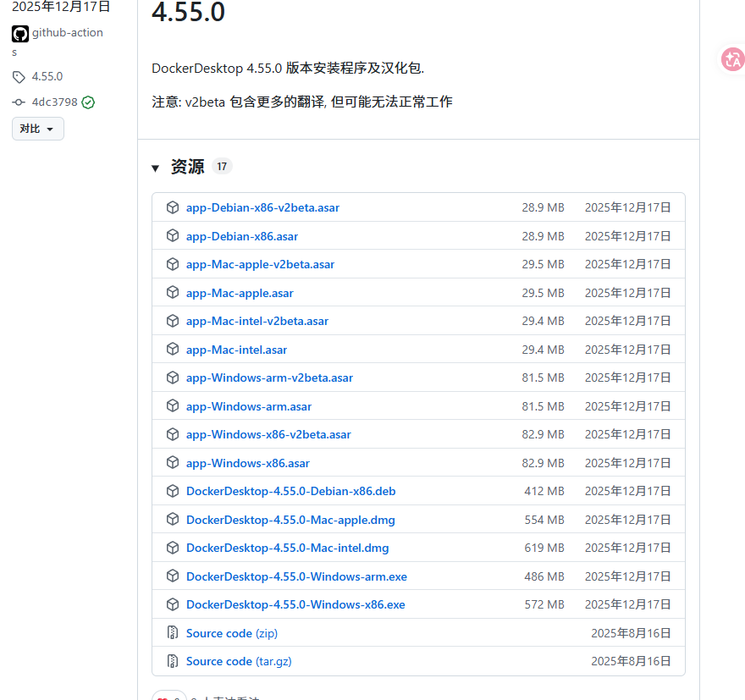Download app-Windows-x86.asar
The image size is (745, 700).
pyautogui.click(x=247, y=463)
